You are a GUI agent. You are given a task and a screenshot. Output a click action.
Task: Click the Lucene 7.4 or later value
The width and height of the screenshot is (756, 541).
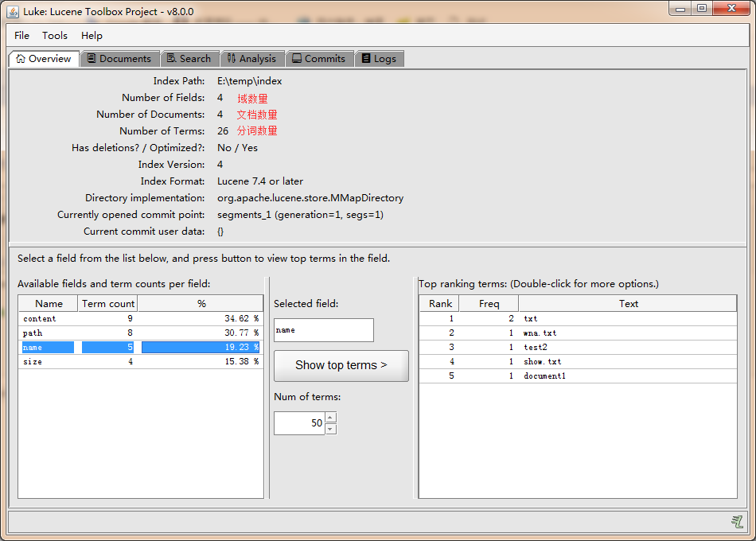(260, 181)
